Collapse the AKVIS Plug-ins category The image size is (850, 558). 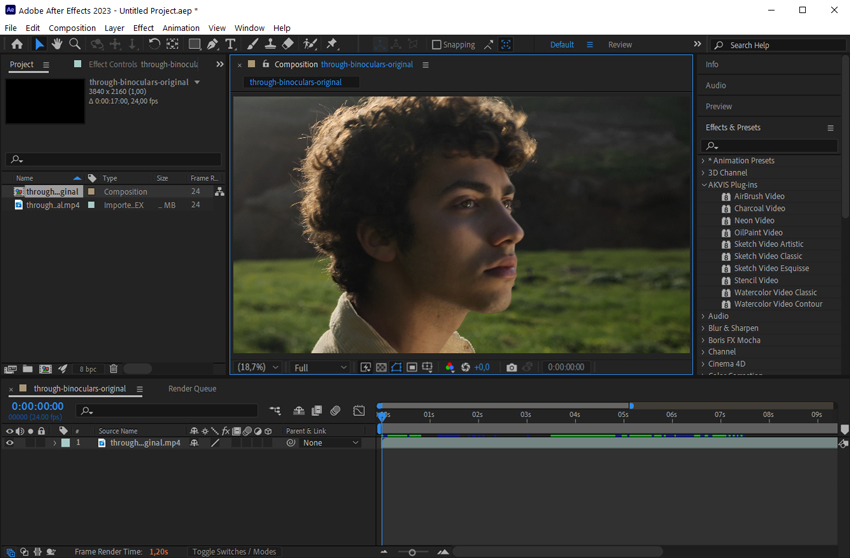tap(704, 184)
